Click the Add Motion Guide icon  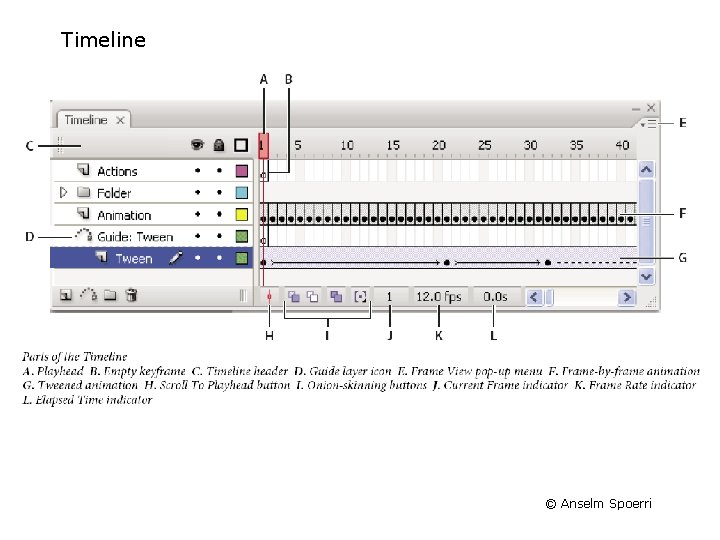coord(89,294)
